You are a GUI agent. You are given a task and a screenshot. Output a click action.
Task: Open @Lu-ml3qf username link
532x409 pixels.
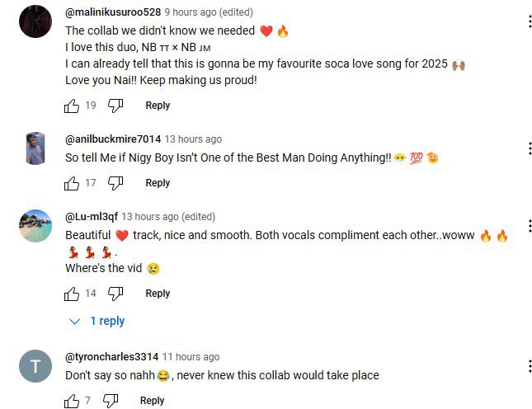tap(92, 217)
